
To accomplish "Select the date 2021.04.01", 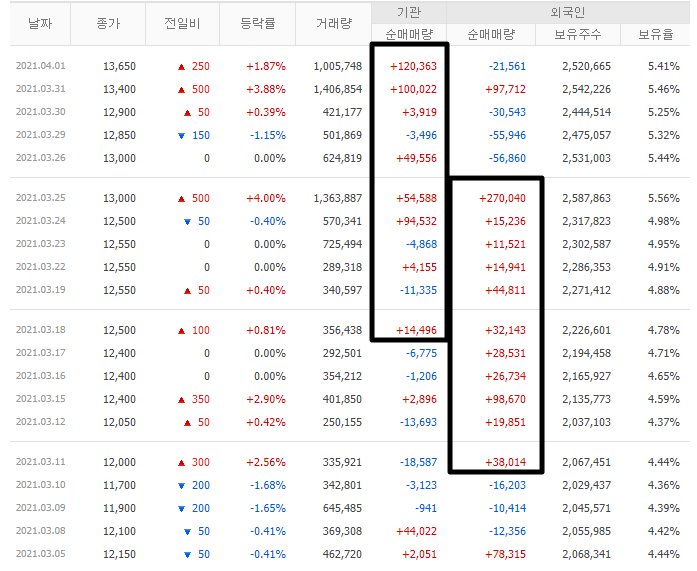I will 40,66.
